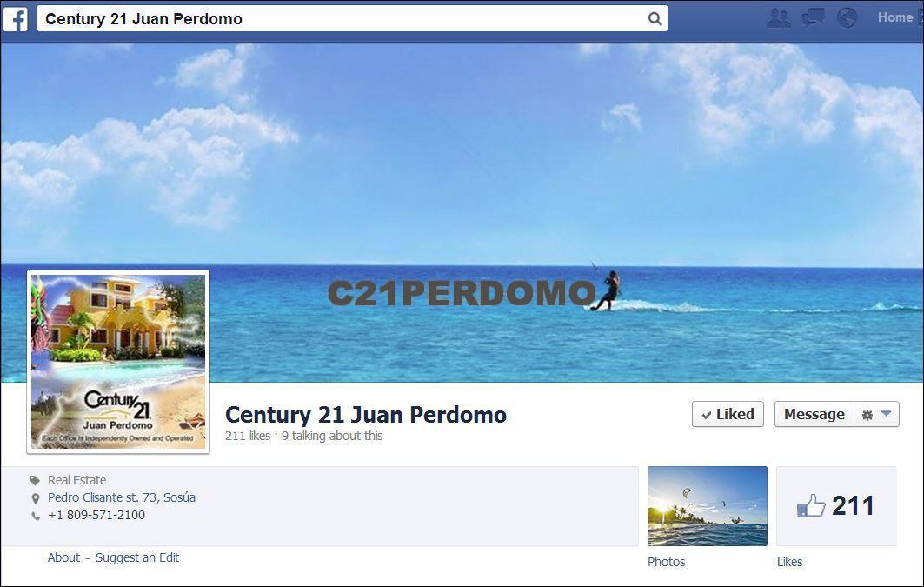Click the phone icon by number
This screenshot has height=587, width=924.
click(36, 516)
